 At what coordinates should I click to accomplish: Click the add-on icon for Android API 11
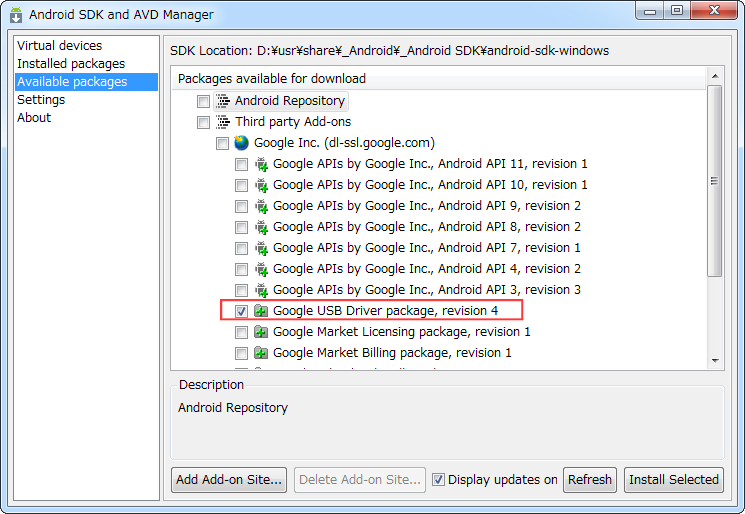click(261, 164)
